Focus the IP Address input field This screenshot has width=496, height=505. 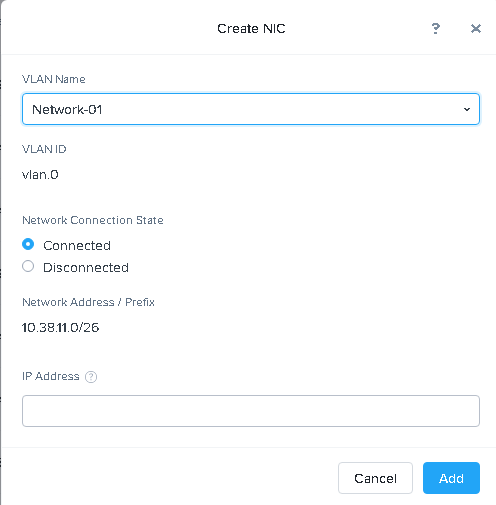[251, 411]
